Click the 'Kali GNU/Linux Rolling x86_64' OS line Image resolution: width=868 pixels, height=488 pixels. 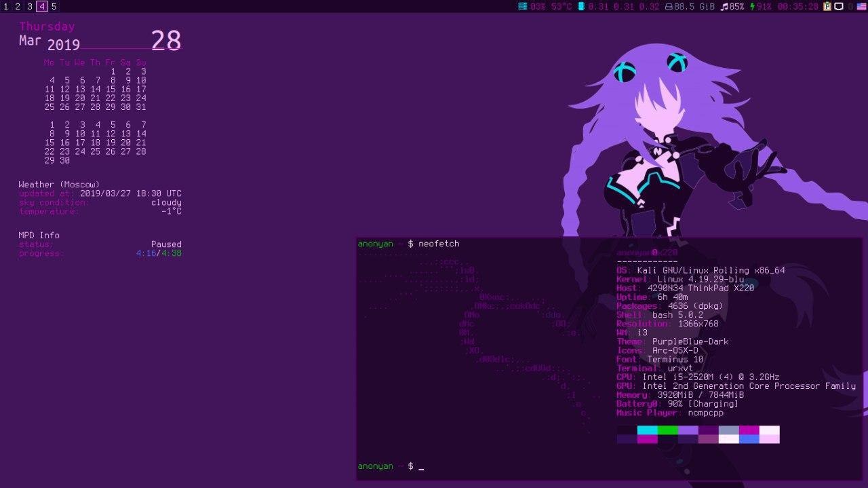pyautogui.click(x=711, y=270)
